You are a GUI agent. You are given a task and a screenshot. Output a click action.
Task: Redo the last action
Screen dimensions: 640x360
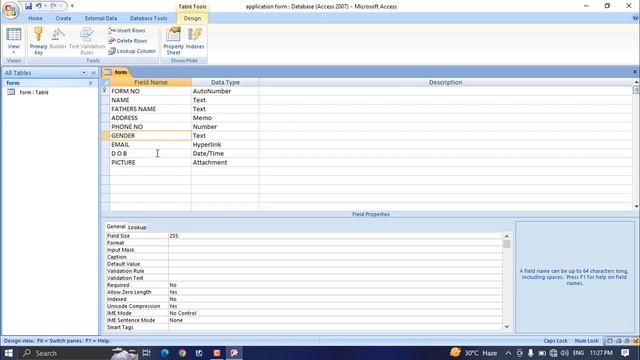click(x=53, y=6)
